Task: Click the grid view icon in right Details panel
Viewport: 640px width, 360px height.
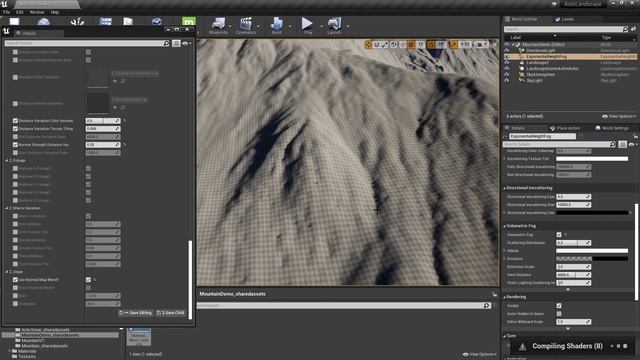Action: [622, 144]
